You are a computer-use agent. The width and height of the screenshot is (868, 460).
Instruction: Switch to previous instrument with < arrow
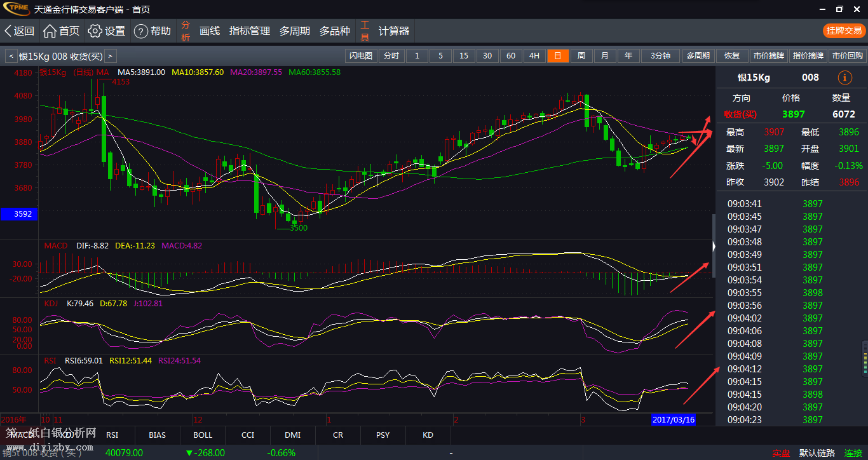tap(10, 56)
